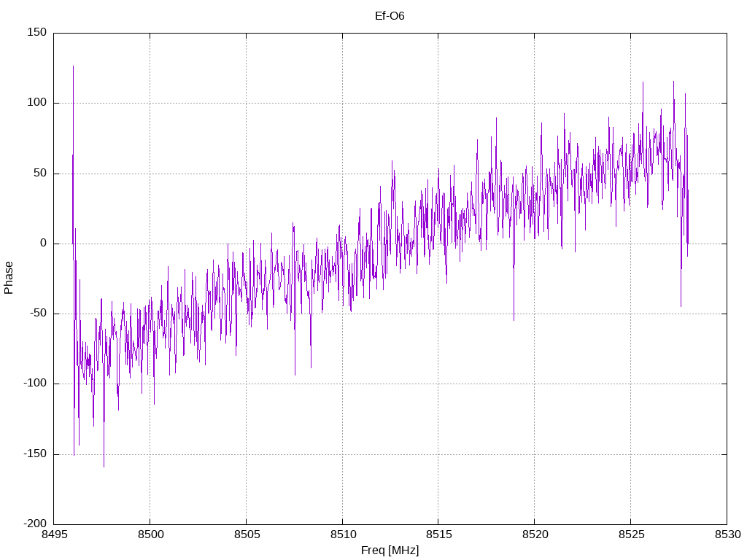Click the x-axis value 8515
Viewport: 747px width, 560px height.
[x=438, y=534]
